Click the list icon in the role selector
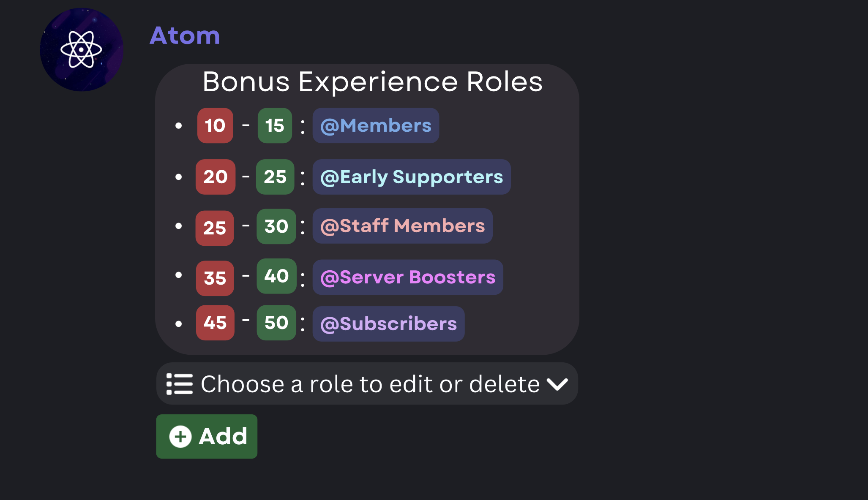 [180, 383]
